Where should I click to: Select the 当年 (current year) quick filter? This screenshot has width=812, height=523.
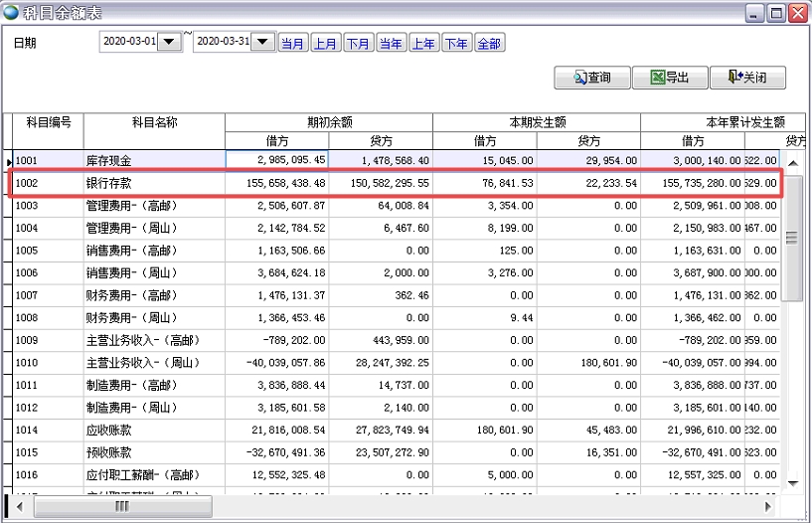click(x=391, y=43)
